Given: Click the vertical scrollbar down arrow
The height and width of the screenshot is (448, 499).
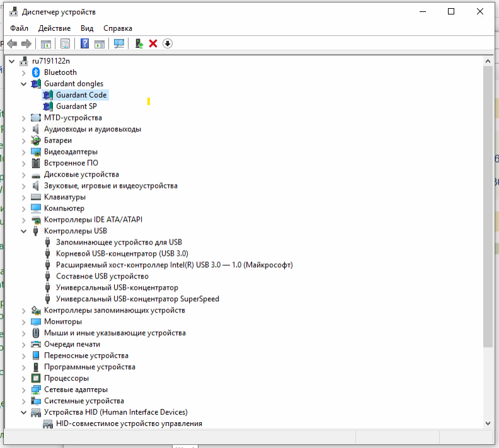Looking at the screenshot, I should 488,423.
